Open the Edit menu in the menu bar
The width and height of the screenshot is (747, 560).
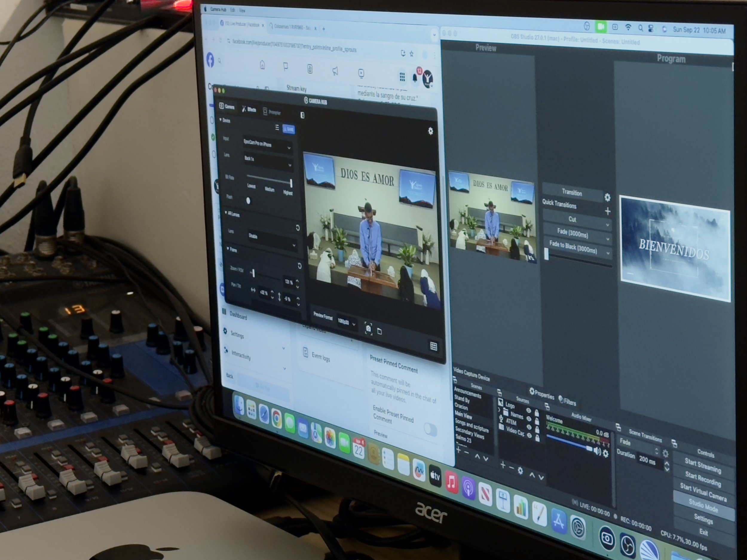(x=233, y=10)
